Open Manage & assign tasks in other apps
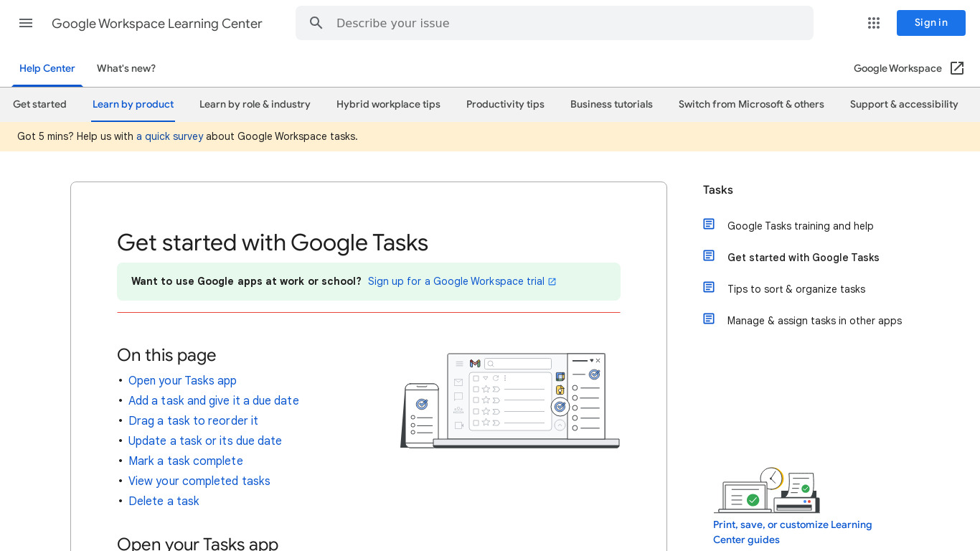This screenshot has width=980, height=551. click(814, 321)
